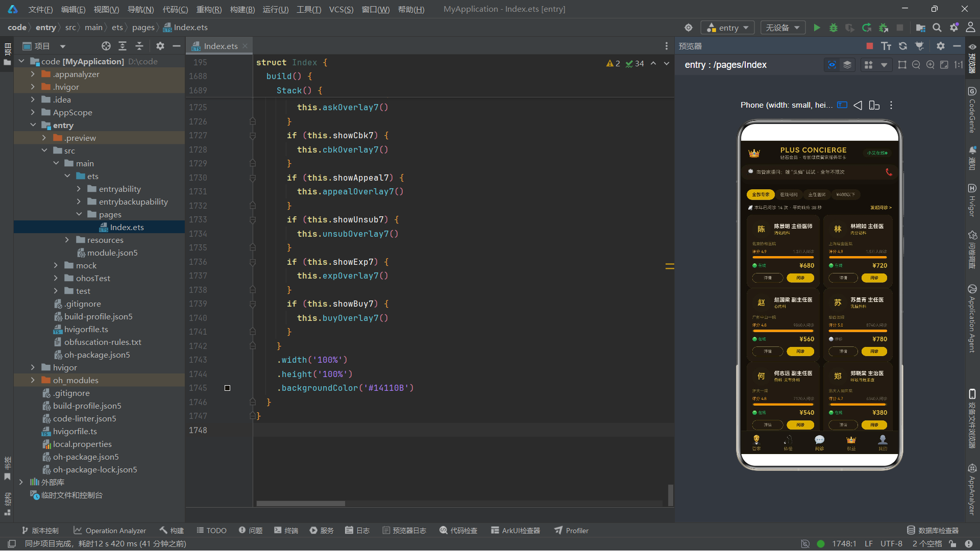Collapse the entry folder in project tree
Viewport: 980px width, 551px height.
tap(33, 125)
